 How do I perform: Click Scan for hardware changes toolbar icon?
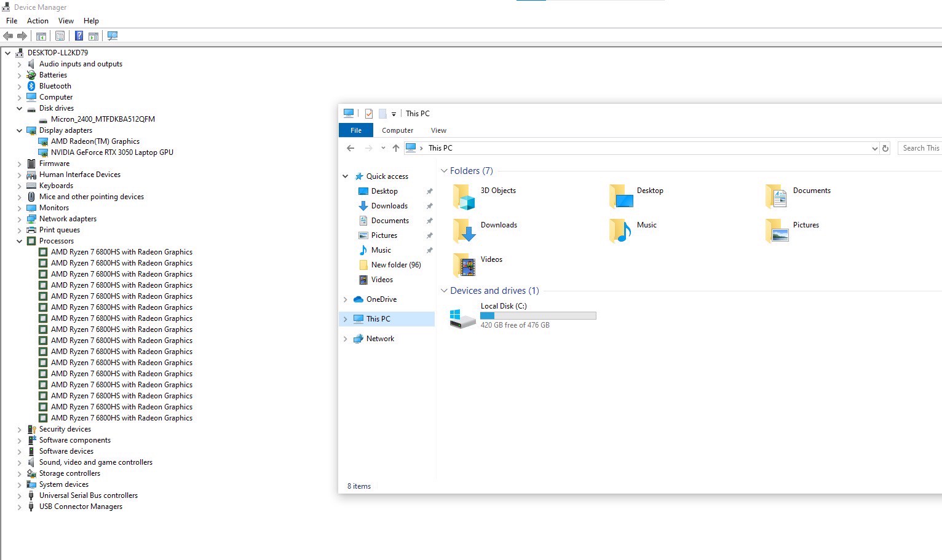coord(113,36)
